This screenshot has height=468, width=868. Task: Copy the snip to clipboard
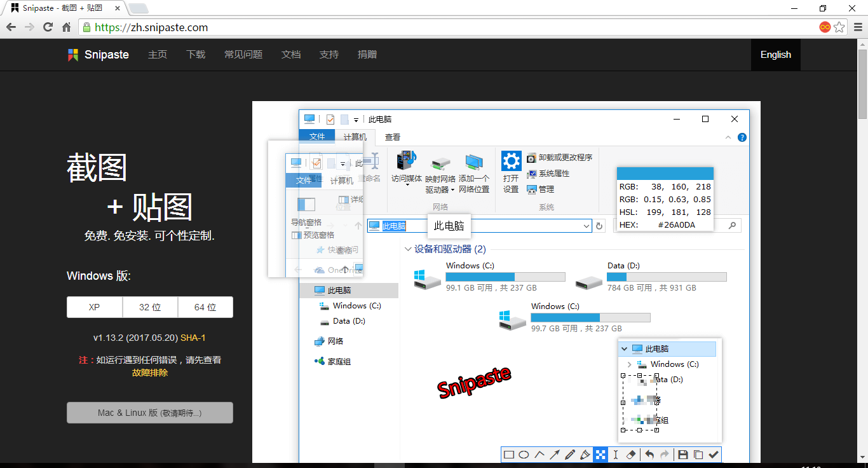click(698, 455)
